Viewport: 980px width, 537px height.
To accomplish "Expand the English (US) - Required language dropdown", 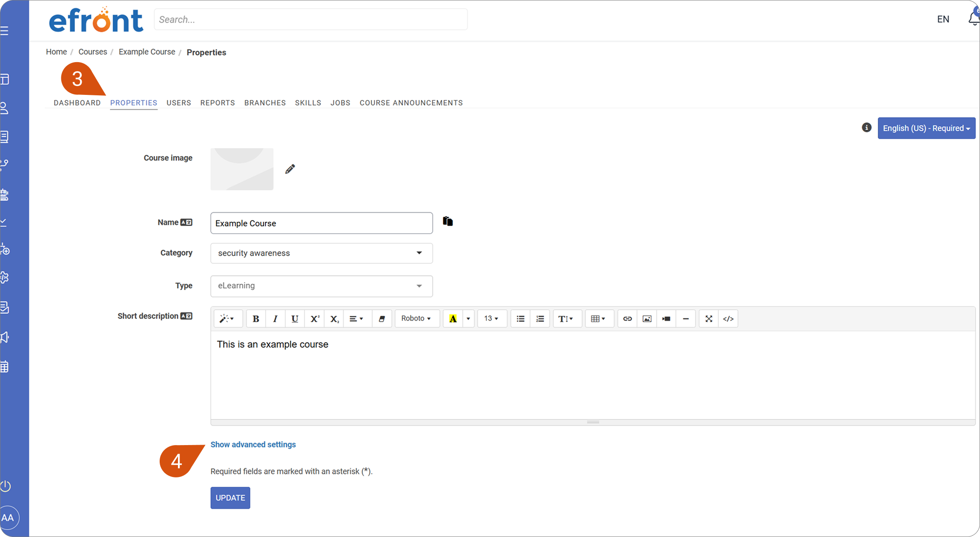I will pos(926,128).
